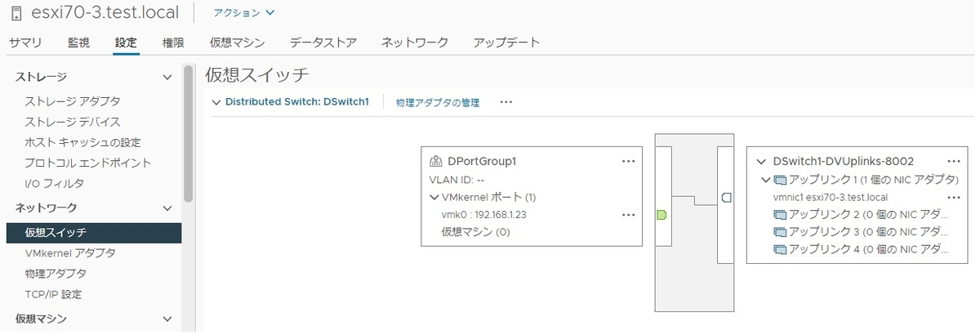The height and width of the screenshot is (335, 980).
Task: Collapse the VMkernel ポート (1) list
Action: (434, 198)
